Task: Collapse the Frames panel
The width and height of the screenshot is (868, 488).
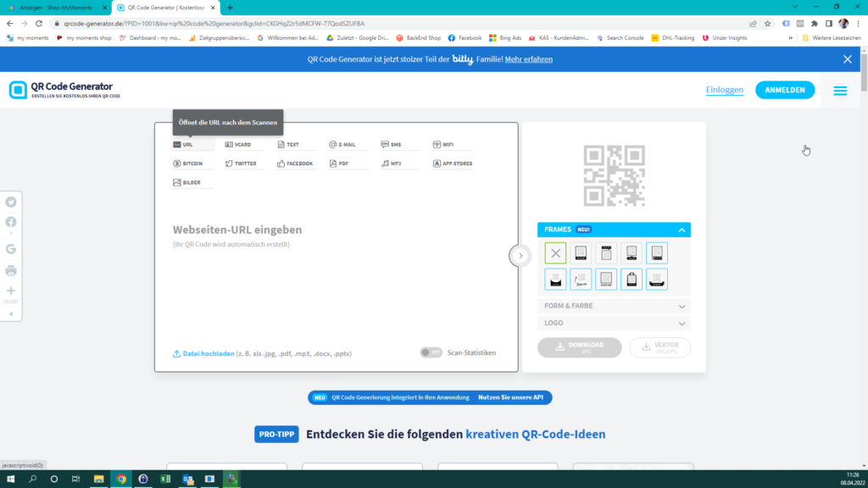Action: [x=682, y=230]
